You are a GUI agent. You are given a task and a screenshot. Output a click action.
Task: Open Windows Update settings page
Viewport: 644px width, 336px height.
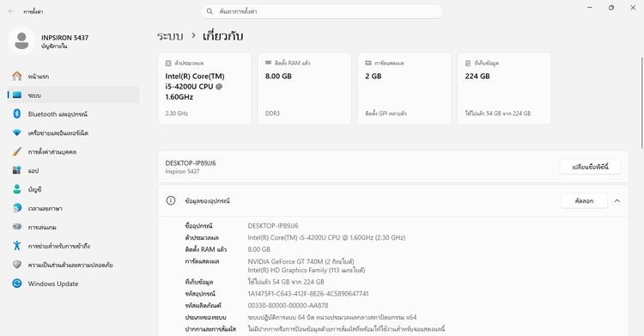74,284
